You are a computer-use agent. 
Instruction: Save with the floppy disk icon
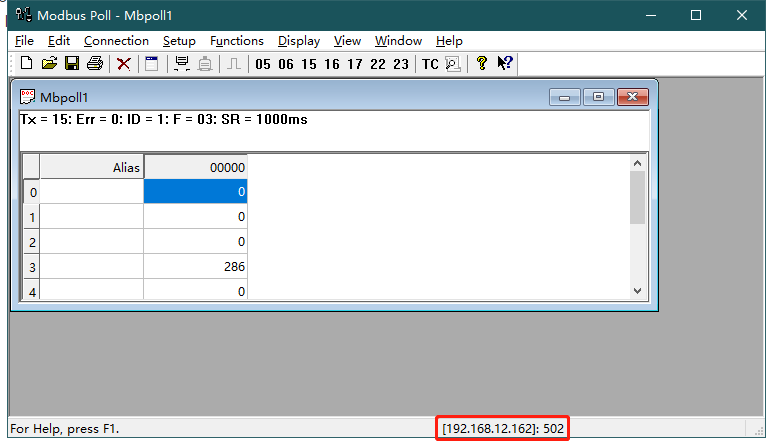click(x=72, y=64)
